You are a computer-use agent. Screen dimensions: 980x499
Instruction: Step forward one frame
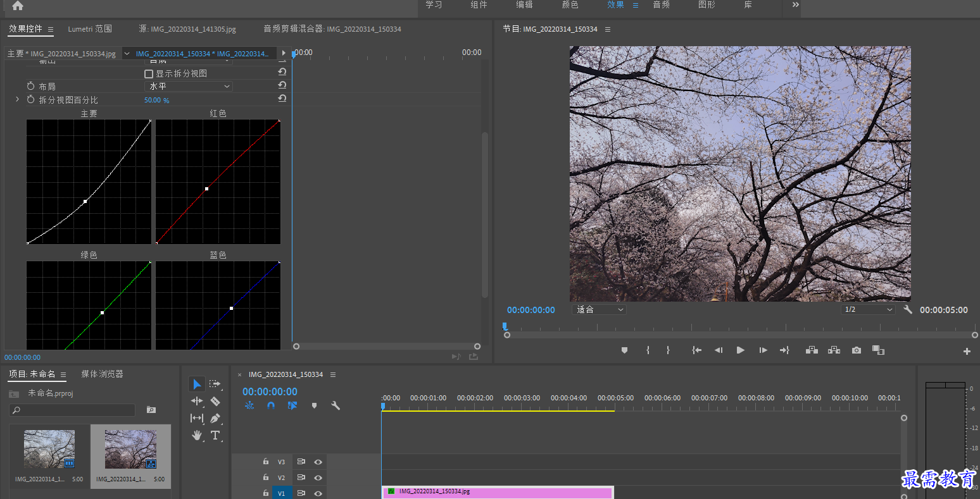pyautogui.click(x=763, y=350)
